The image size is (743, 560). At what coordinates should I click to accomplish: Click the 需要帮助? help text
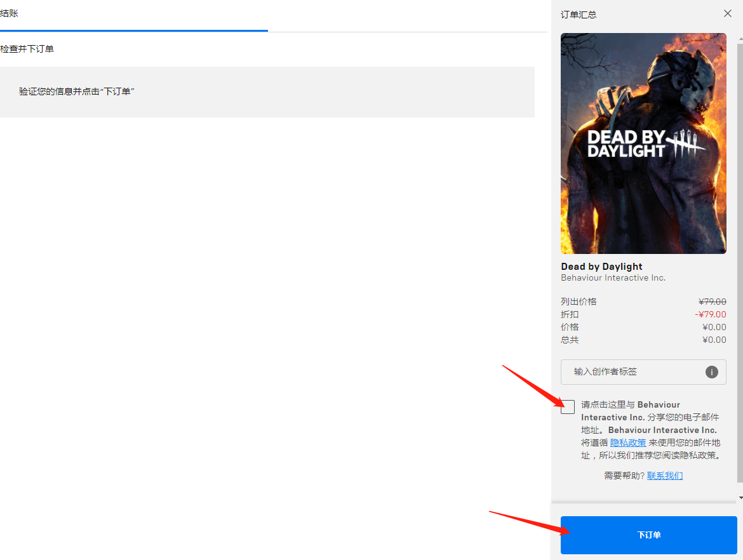pyautogui.click(x=624, y=476)
